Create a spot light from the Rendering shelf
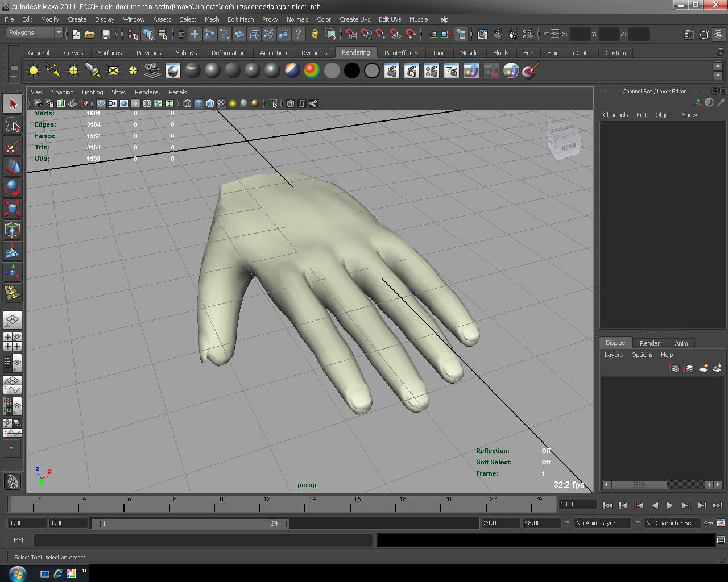The height and width of the screenshot is (582, 728). (92, 70)
